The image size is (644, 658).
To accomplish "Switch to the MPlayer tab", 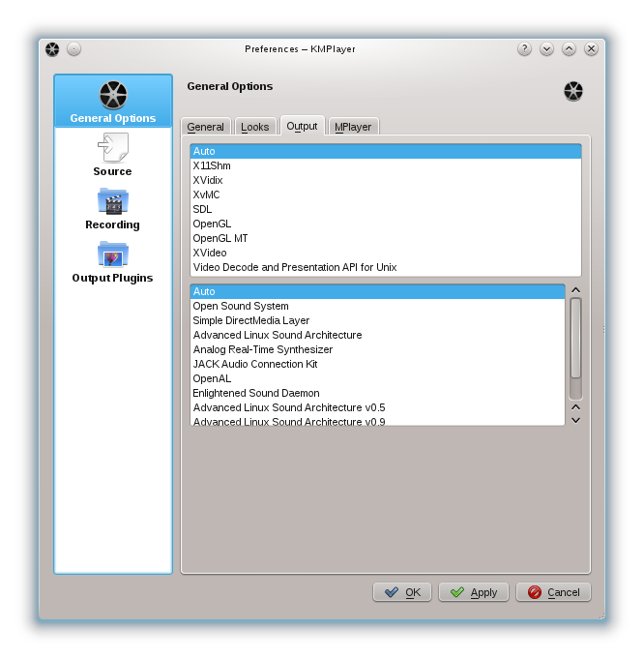I will point(353,127).
